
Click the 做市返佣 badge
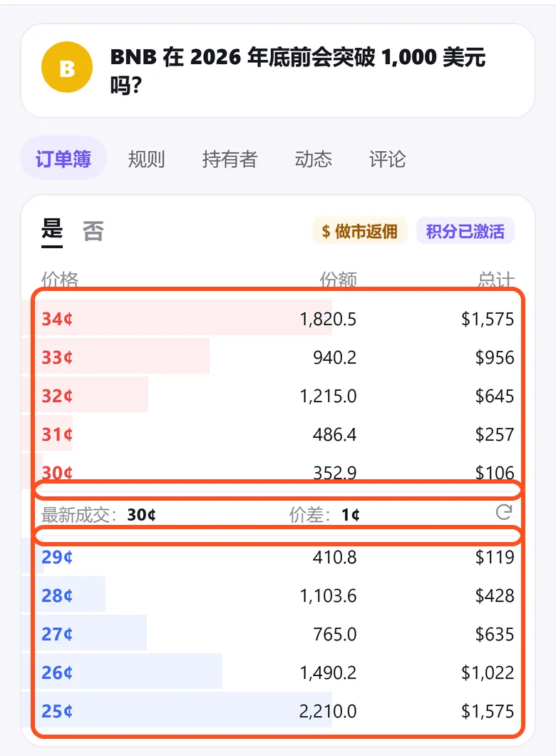click(360, 231)
